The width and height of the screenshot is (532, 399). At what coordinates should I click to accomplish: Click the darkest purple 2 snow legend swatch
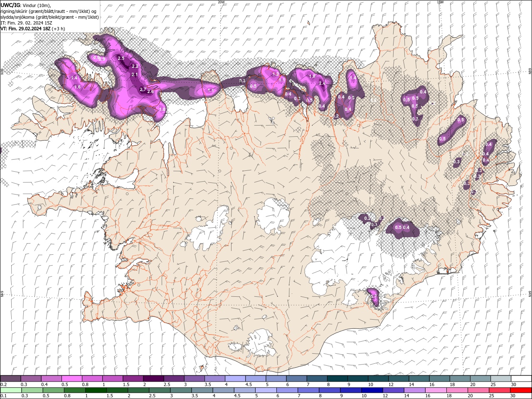click(153, 379)
